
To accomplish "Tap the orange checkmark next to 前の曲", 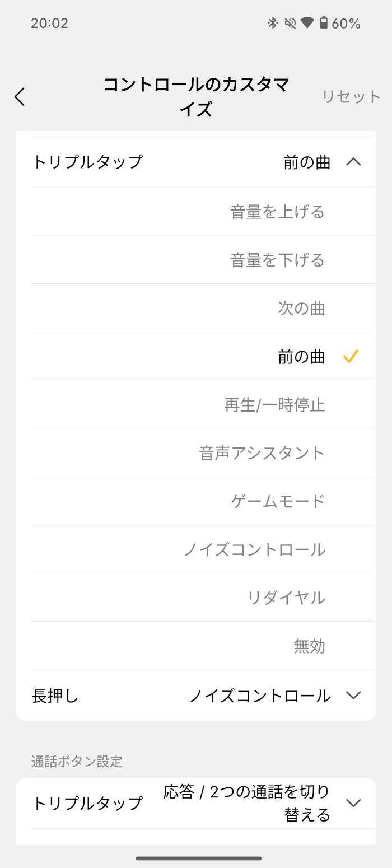I will point(352,356).
